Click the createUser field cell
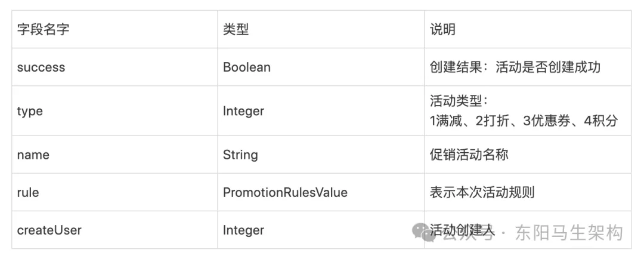Screen dimensions: 644x259 tap(114, 230)
